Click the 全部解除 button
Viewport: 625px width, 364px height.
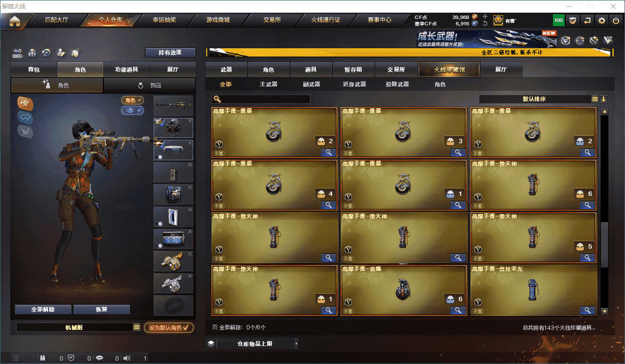(x=43, y=309)
